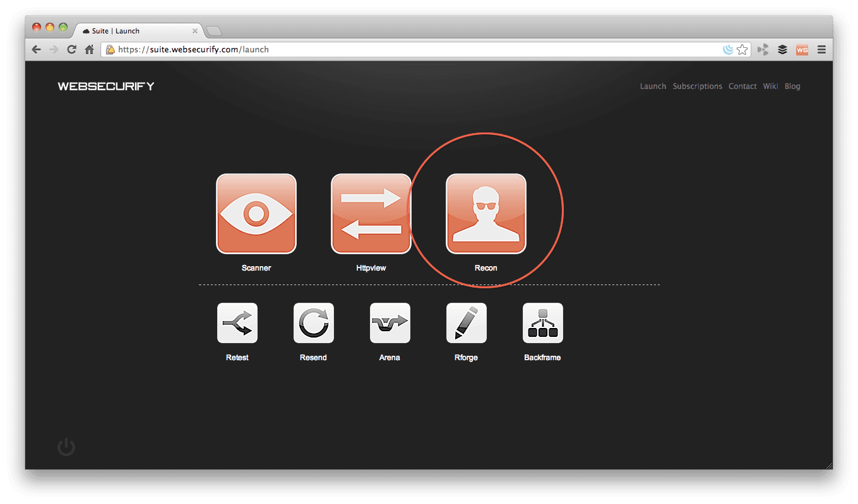Image resolution: width=858 pixels, height=504 pixels.
Task: Click the power icon at bottom left
Action: (x=66, y=447)
